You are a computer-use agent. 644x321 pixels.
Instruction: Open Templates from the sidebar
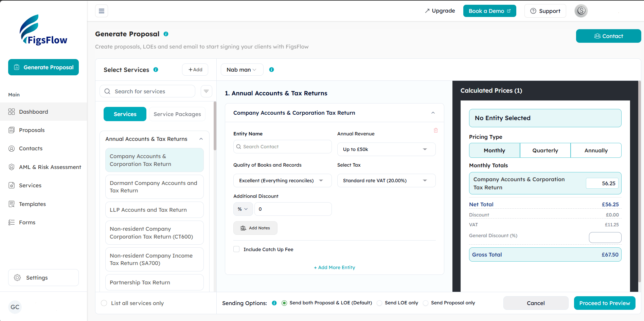point(43,204)
